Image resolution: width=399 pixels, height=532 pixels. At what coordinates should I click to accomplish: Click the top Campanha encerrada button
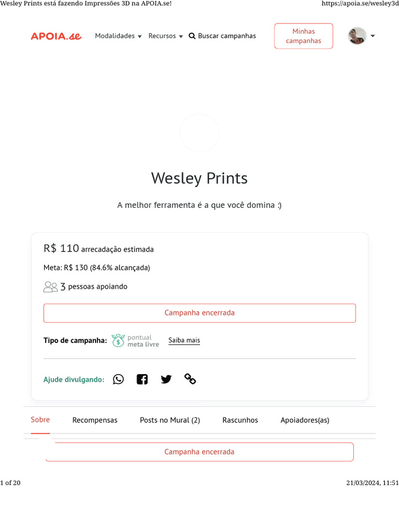(199, 313)
